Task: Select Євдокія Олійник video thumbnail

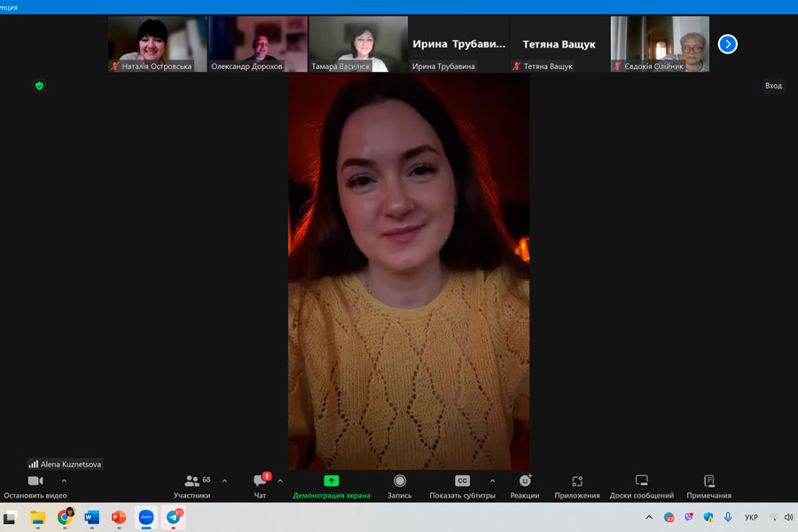Action: tap(660, 43)
